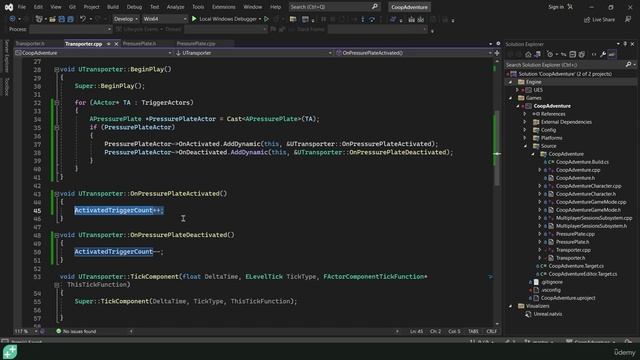Expand the UE5 project node

pos(518,90)
